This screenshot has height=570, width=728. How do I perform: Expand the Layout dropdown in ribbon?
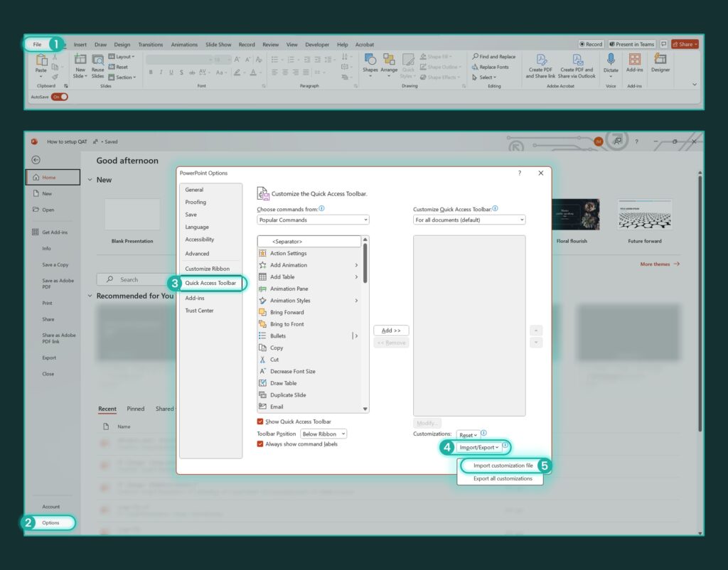[122, 57]
